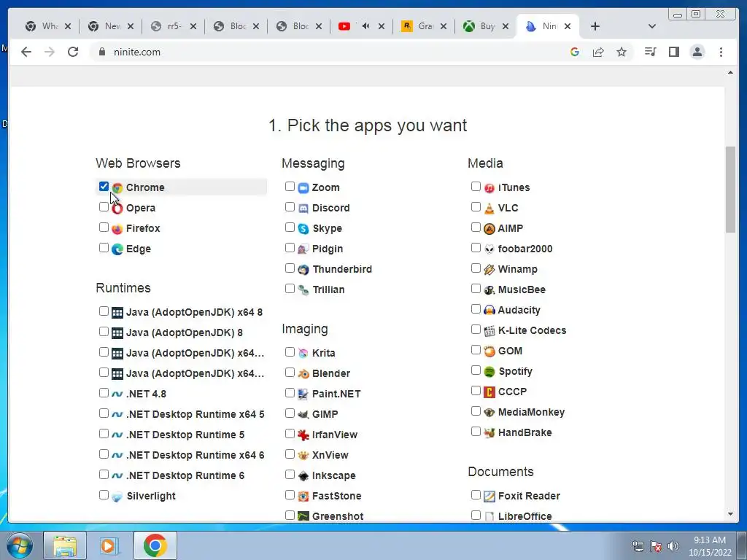Check the Opera checkbox
Image resolution: width=747 pixels, height=560 pixels.
pos(104,206)
